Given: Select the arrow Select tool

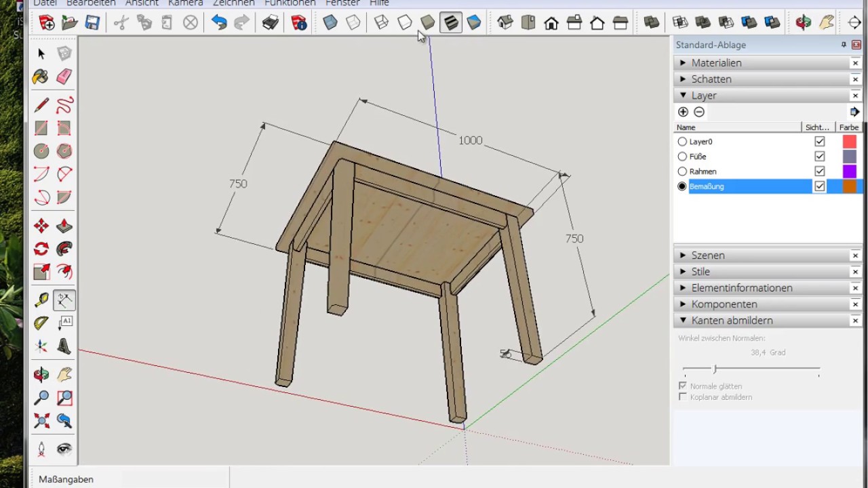Looking at the screenshot, I should click(41, 54).
